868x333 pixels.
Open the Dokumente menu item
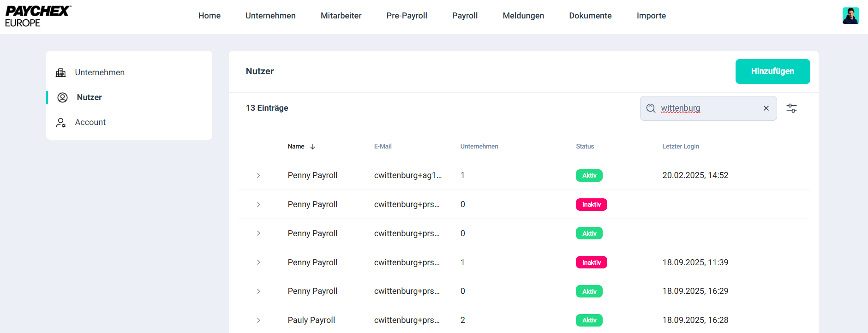(590, 16)
